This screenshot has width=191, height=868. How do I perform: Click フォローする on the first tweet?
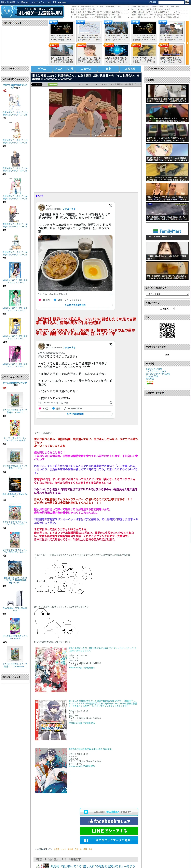pyautogui.click(x=69, y=209)
